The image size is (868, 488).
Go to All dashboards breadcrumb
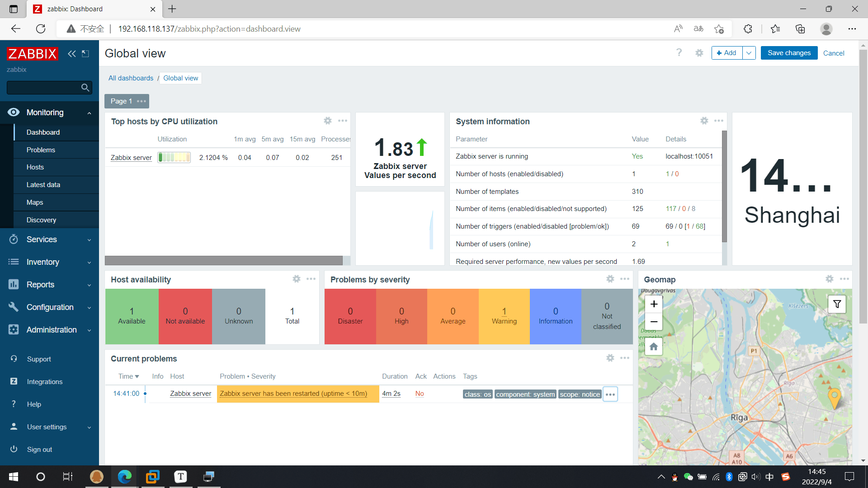point(131,78)
